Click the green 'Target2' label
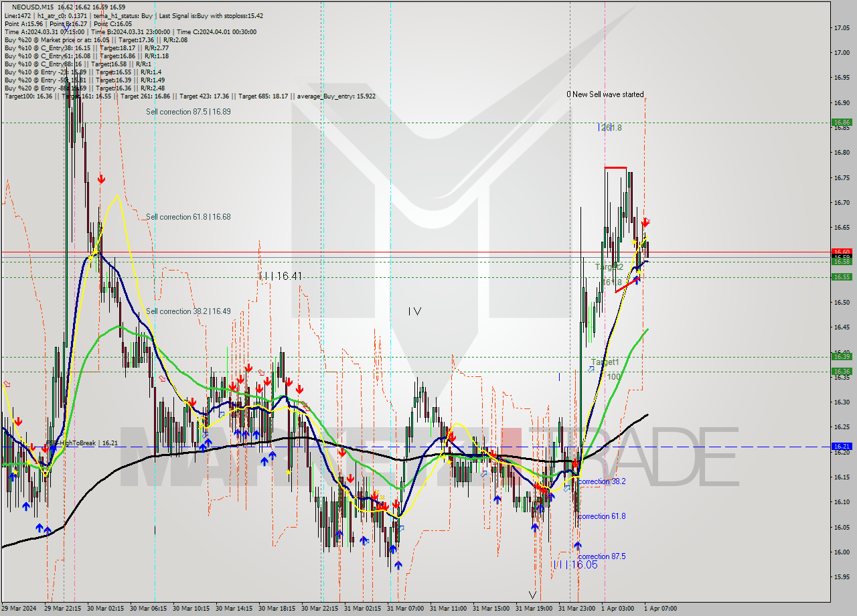 coord(609,266)
